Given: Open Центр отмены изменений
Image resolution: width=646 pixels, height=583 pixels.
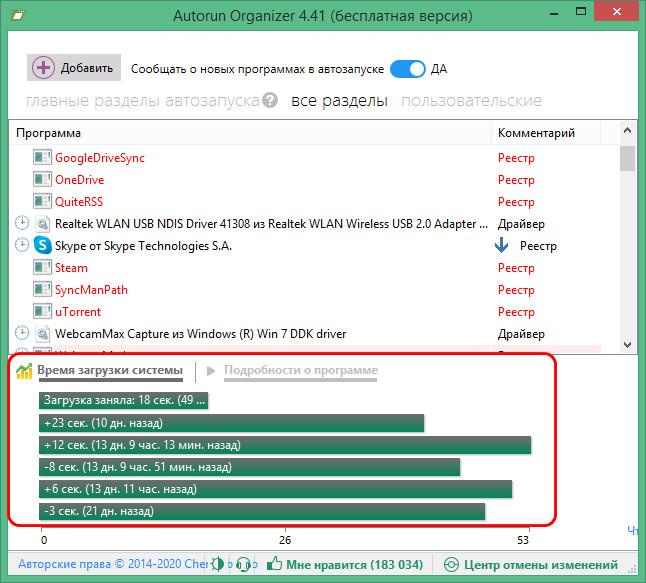Looking at the screenshot, I should click(x=531, y=564).
